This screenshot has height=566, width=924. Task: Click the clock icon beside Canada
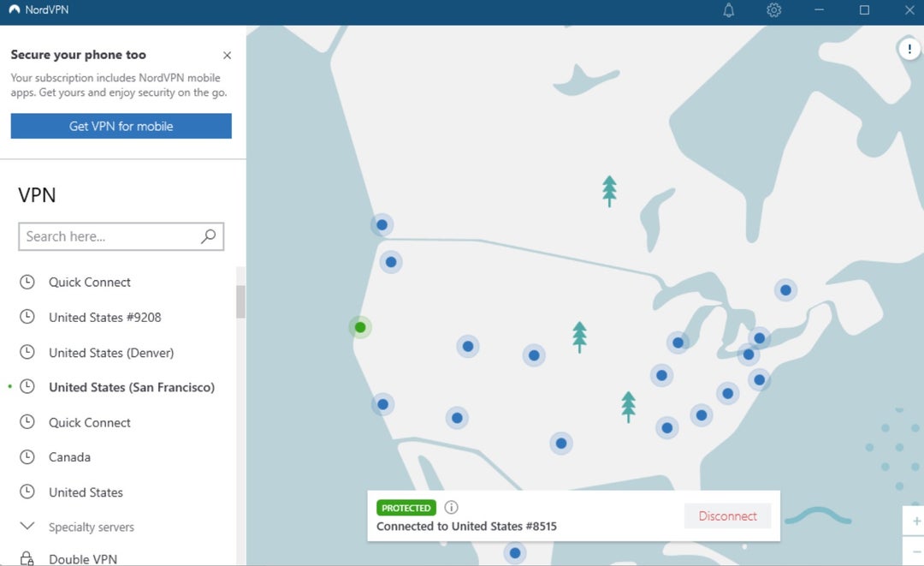pyautogui.click(x=27, y=457)
